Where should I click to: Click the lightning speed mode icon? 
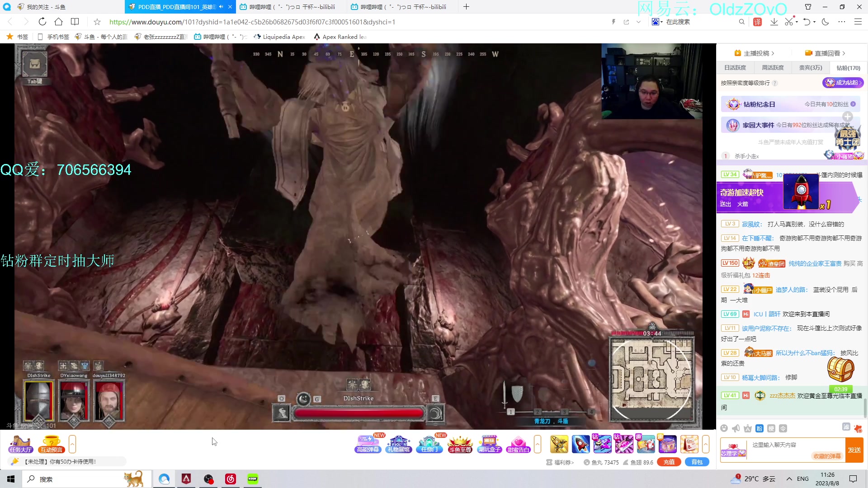[613, 22]
